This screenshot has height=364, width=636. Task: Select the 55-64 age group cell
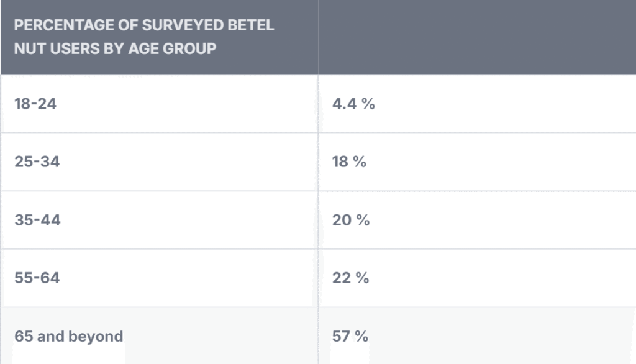tap(37, 278)
